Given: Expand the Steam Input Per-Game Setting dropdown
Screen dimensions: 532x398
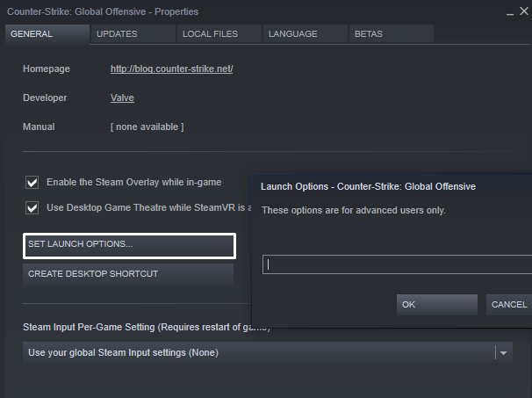Looking at the screenshot, I should (268, 352).
